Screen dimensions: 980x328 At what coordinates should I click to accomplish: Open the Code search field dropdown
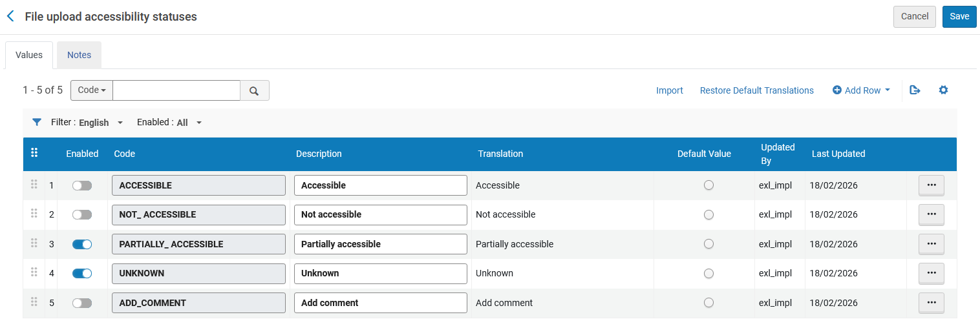92,90
